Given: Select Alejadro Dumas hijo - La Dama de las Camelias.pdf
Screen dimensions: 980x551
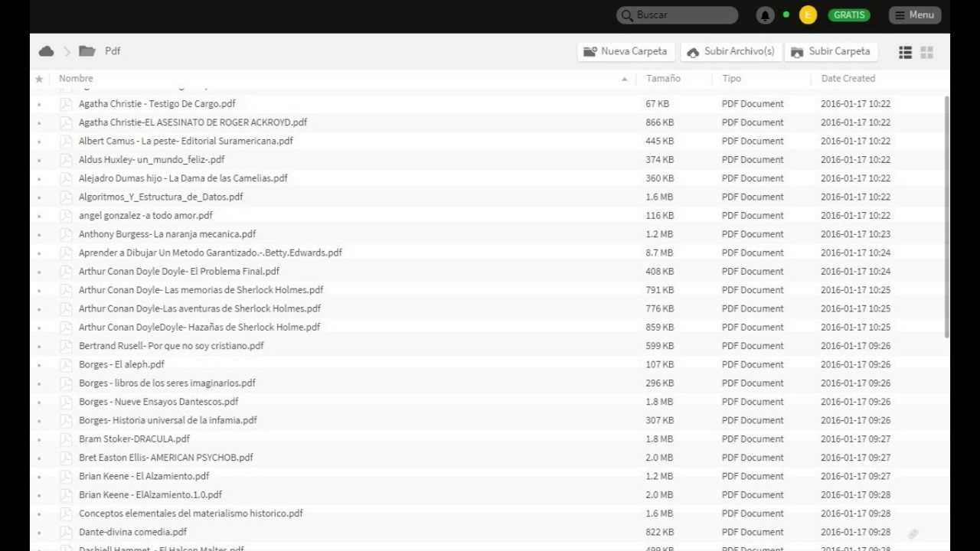Looking at the screenshot, I should 183,178.
